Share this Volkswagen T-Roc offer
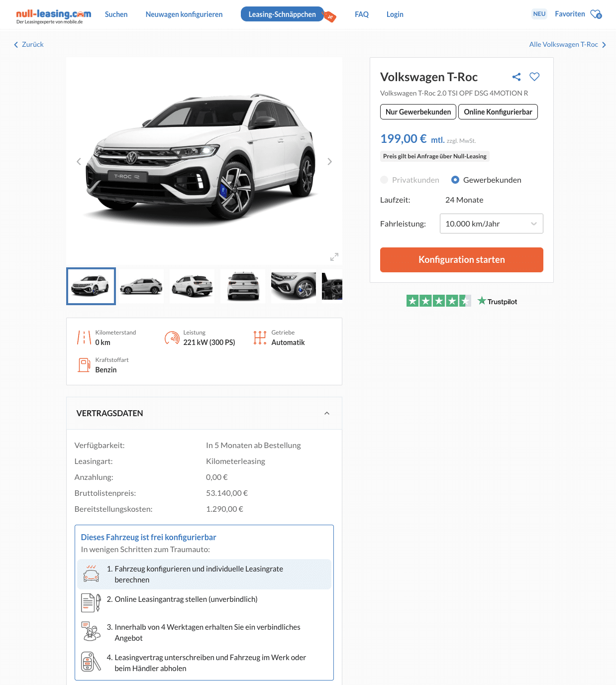Viewport: 616px width, 685px height. pos(516,77)
